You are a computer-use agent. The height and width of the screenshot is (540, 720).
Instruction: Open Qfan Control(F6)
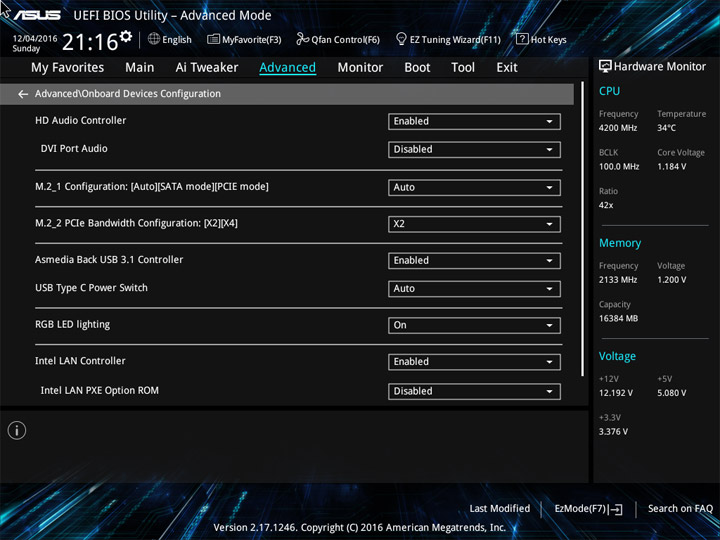pyautogui.click(x=338, y=39)
